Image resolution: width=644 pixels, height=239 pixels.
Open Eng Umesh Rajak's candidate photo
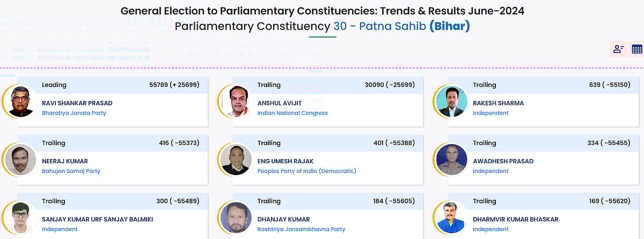pos(236,160)
